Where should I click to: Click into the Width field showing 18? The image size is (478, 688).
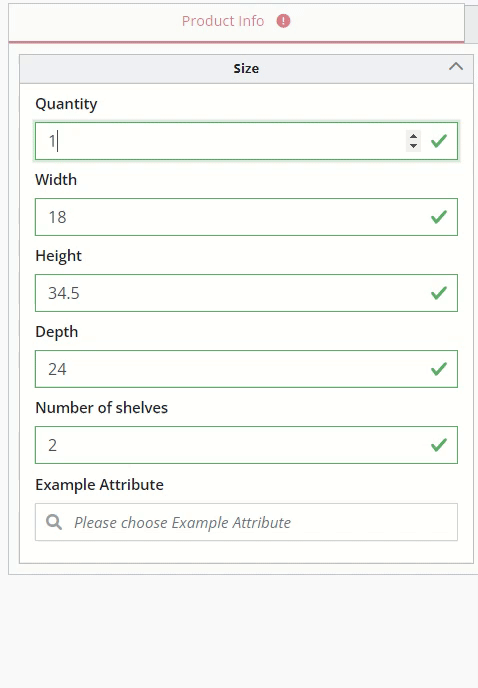(246, 217)
